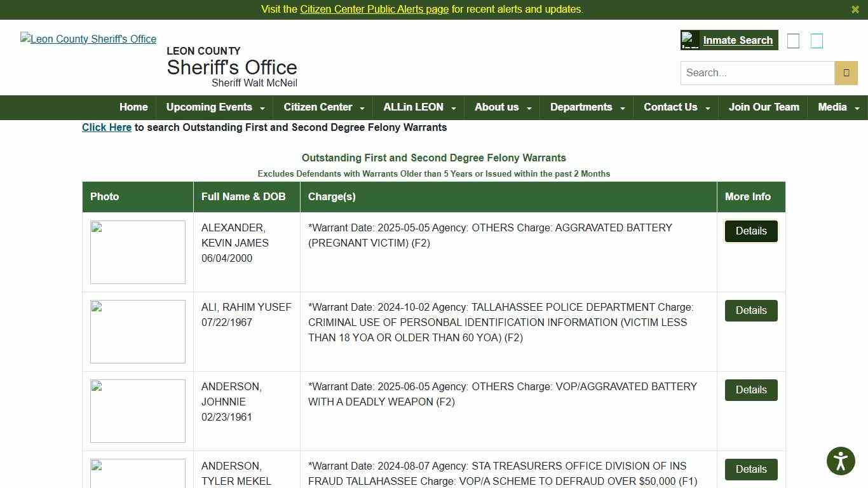
Task: Expand the Citizen Center dropdown
Action: 323,107
